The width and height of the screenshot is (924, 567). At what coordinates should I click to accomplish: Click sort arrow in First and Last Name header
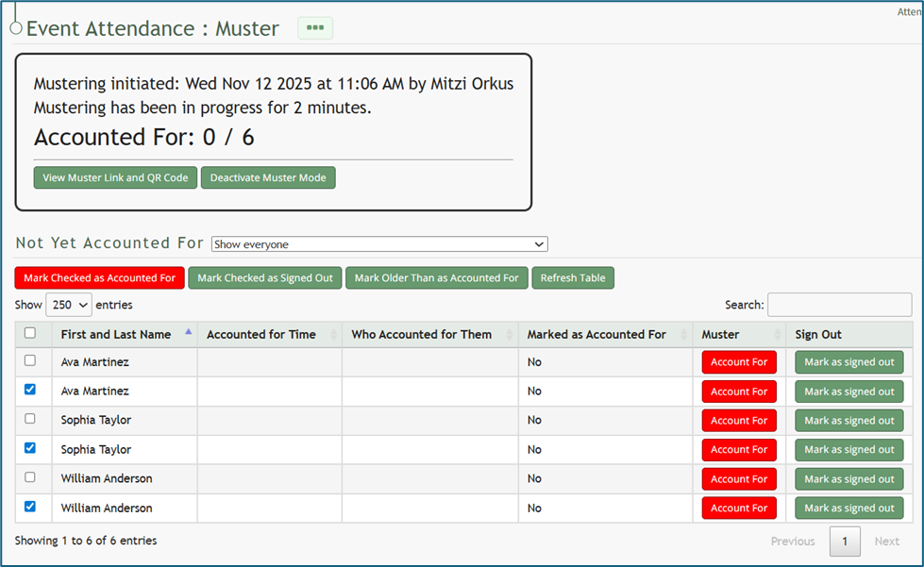click(188, 333)
